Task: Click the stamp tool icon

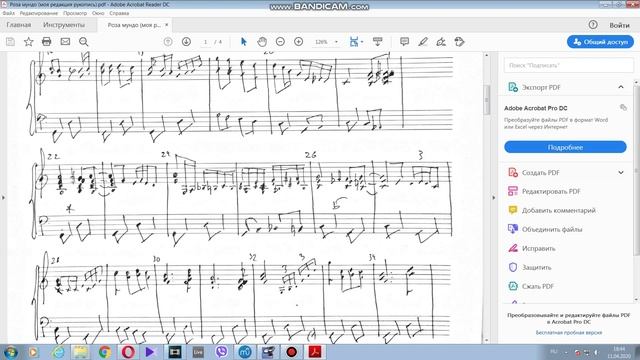Action: (459, 42)
